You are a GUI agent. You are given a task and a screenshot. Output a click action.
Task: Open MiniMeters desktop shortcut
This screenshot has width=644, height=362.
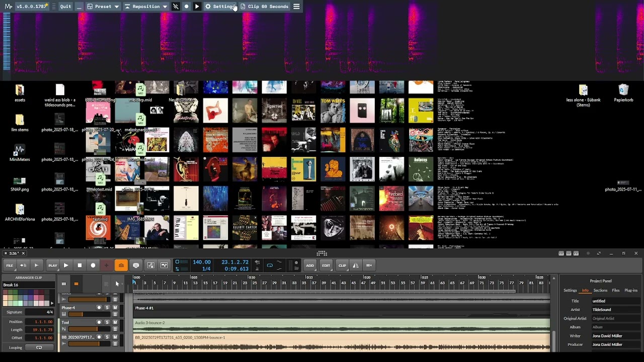(x=20, y=153)
